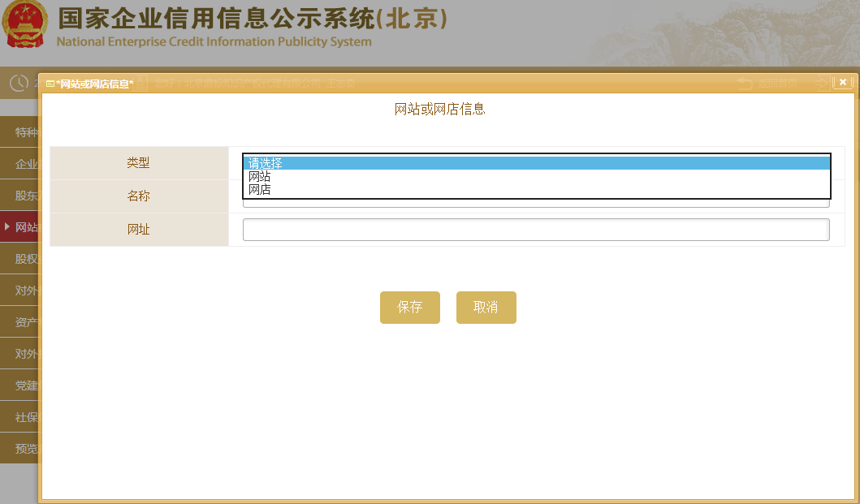Click inside the 网址 input field
The width and height of the screenshot is (860, 504).
[536, 229]
